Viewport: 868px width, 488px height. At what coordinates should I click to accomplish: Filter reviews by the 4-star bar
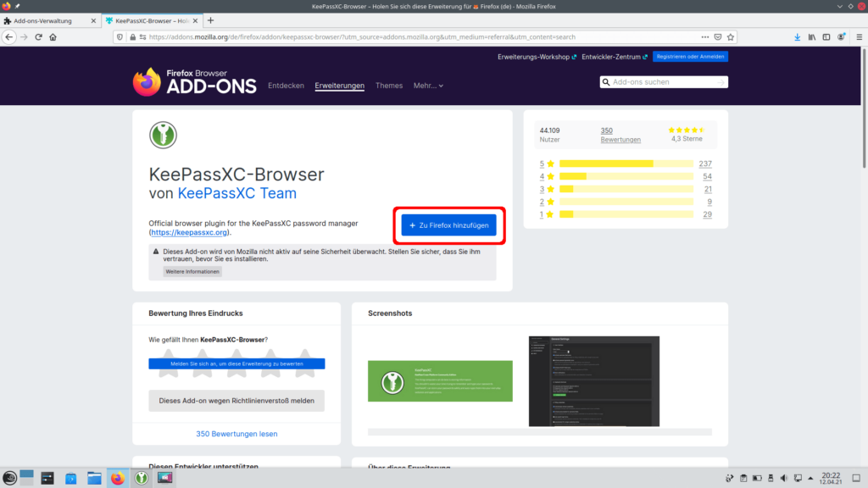click(626, 176)
